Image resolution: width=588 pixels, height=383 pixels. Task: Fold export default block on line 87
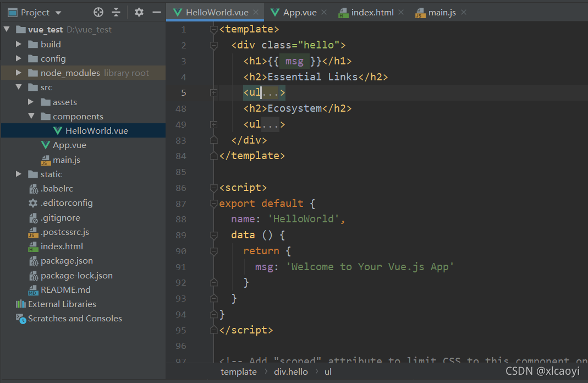click(x=214, y=204)
